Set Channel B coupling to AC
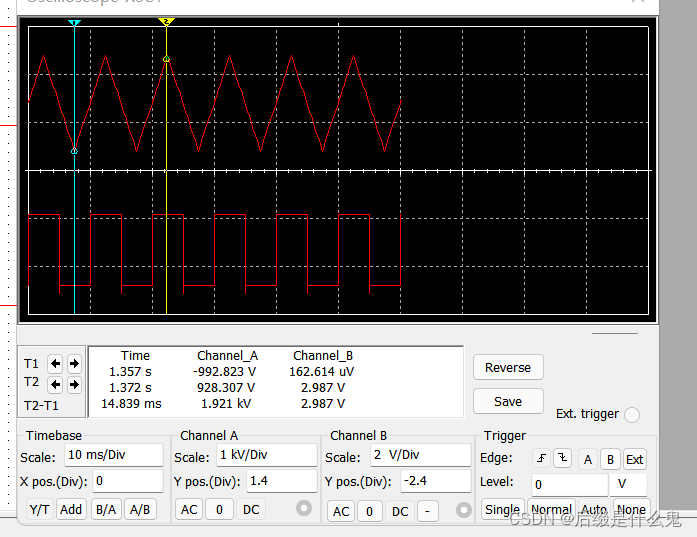 pyautogui.click(x=341, y=511)
